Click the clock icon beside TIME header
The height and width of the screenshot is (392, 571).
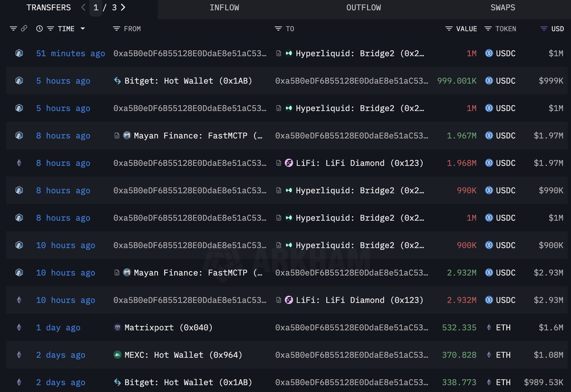[x=39, y=29]
